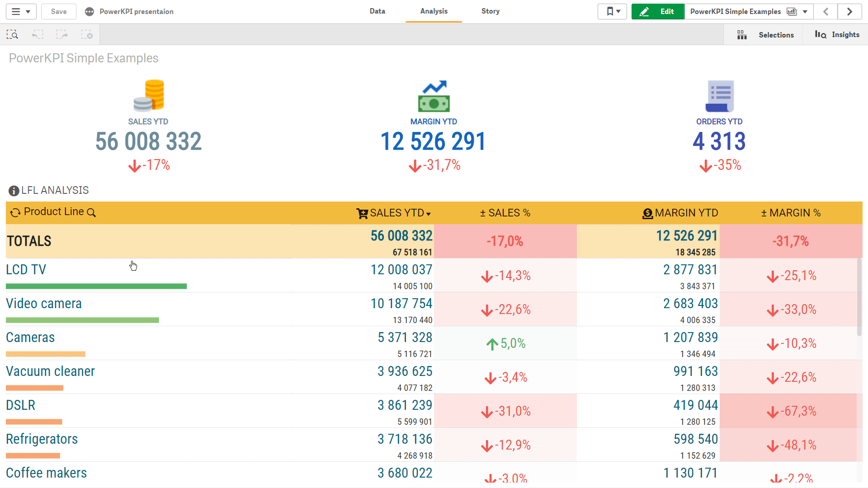Open the Insights panel
Image resolution: width=868 pixels, height=488 pixels.
[839, 34]
